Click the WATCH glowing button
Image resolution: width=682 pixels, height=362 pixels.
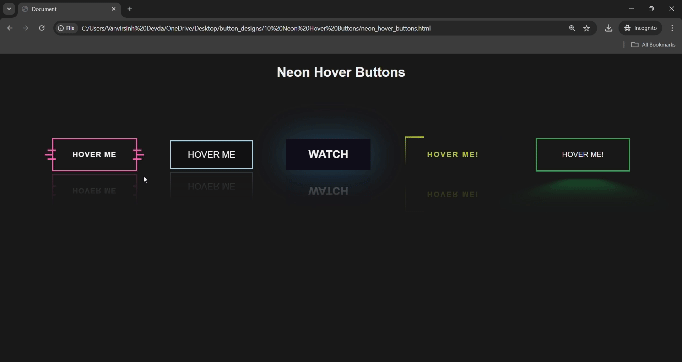click(x=328, y=154)
